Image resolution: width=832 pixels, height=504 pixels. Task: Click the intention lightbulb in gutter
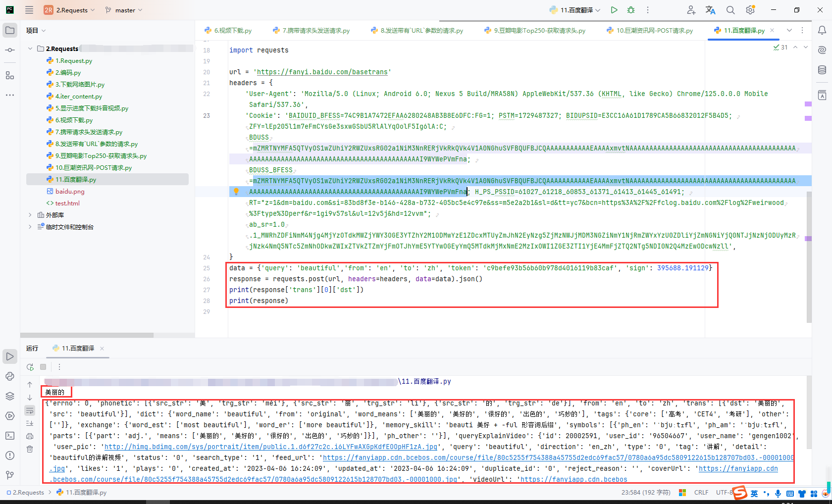tap(236, 192)
